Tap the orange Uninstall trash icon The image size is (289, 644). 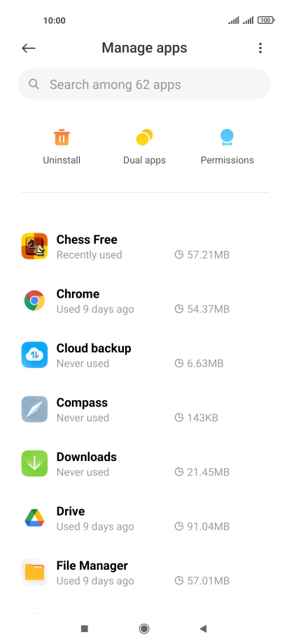(62, 137)
